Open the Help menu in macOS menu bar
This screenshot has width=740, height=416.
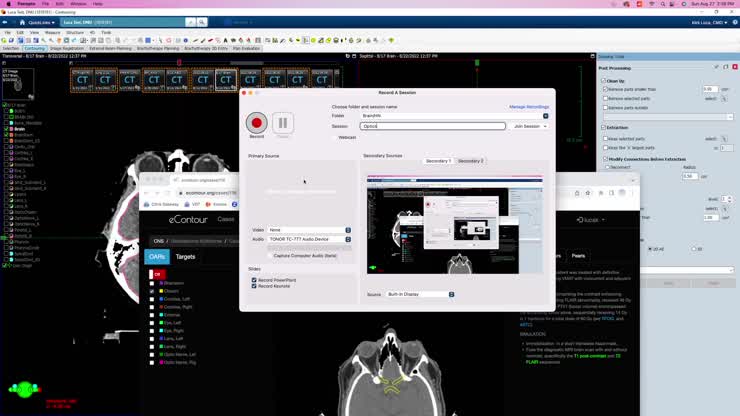point(97,4)
